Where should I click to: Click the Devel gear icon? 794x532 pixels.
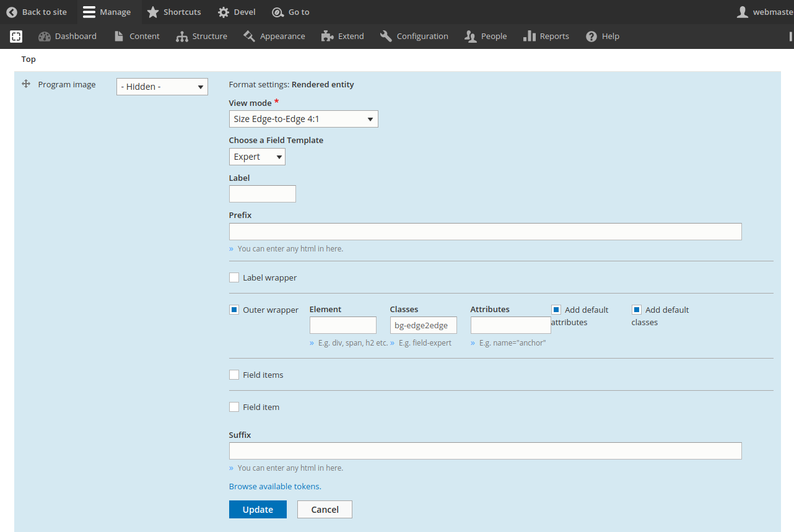[224, 12]
